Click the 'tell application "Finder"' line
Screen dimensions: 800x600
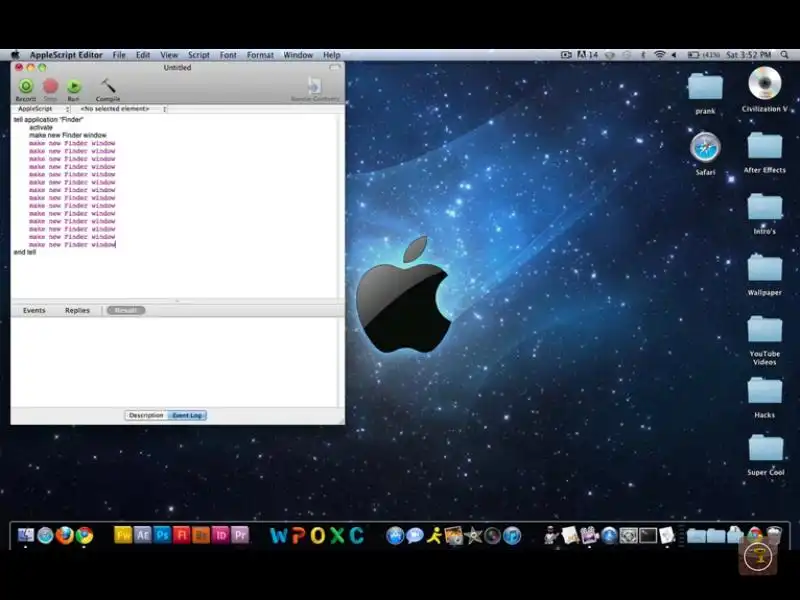pos(48,119)
